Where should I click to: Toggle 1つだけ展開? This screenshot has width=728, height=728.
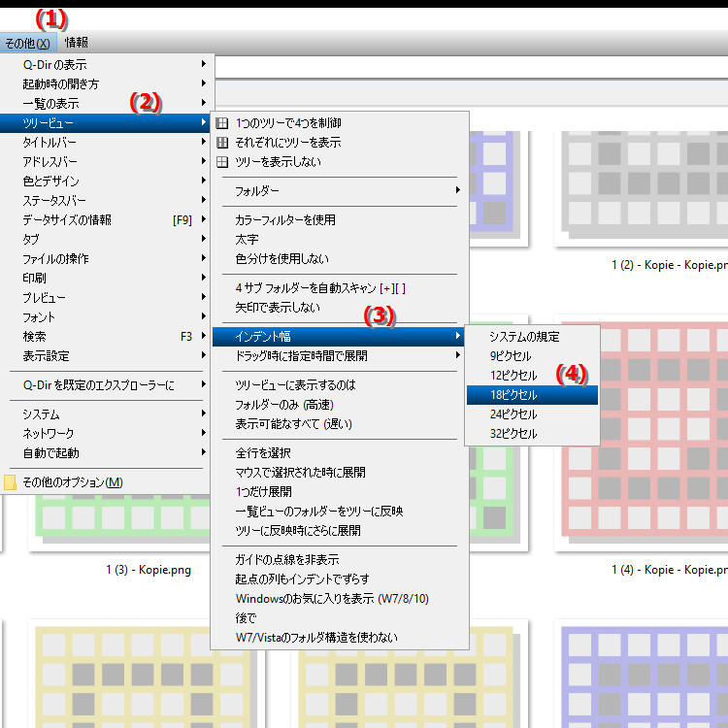pos(340,492)
